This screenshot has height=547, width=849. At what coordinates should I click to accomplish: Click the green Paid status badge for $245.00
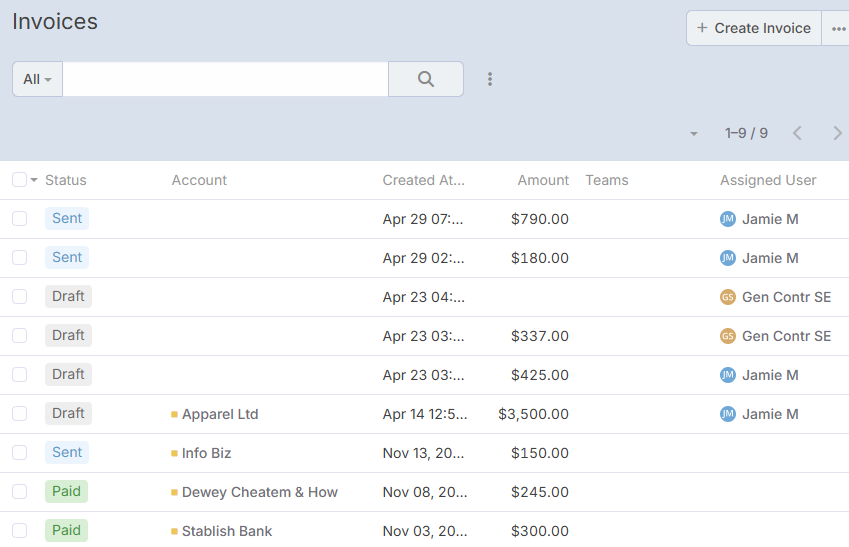66,492
